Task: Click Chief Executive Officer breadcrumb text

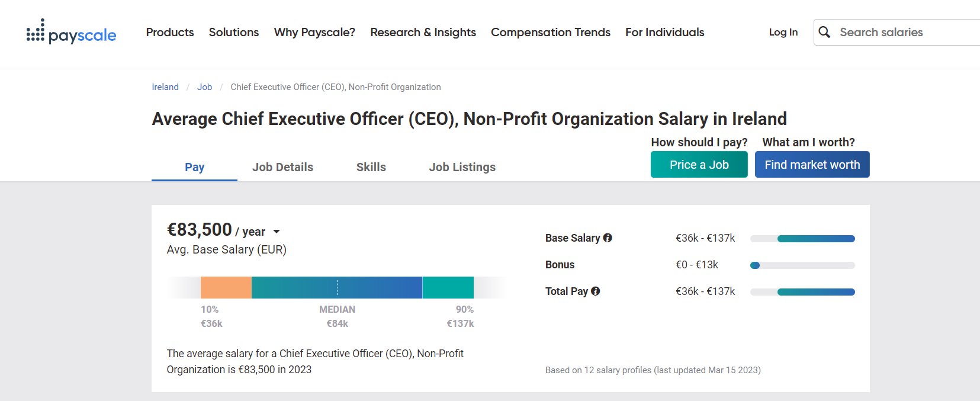Action: [336, 87]
